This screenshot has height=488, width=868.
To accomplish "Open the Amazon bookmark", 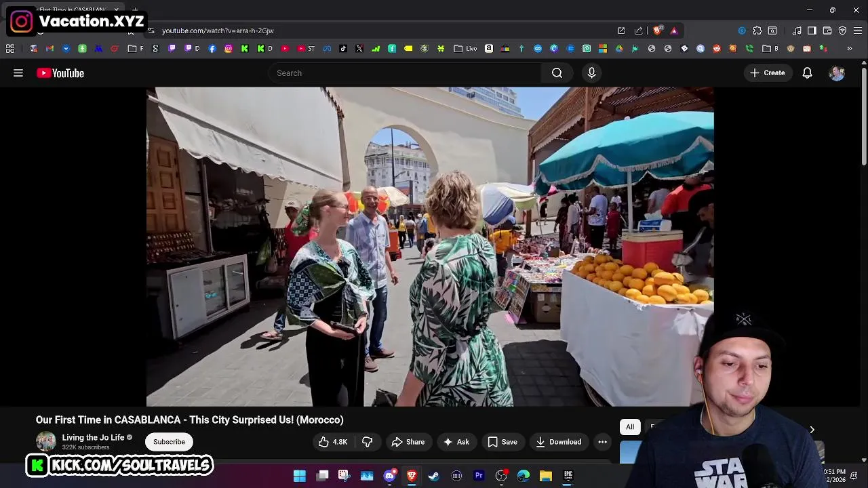I will click(489, 49).
